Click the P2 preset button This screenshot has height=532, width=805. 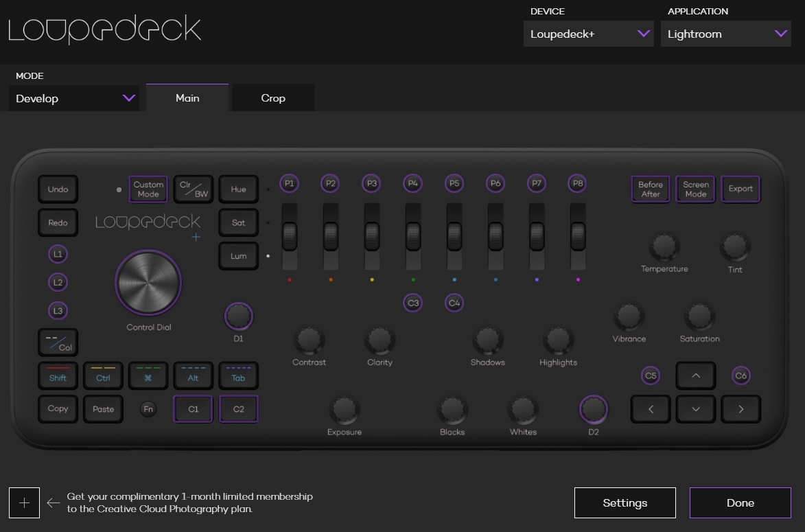pos(330,183)
